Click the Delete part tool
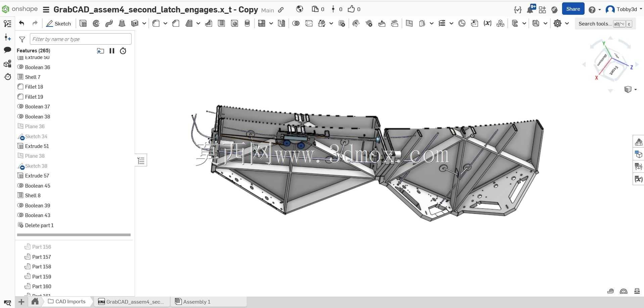 tap(342, 23)
